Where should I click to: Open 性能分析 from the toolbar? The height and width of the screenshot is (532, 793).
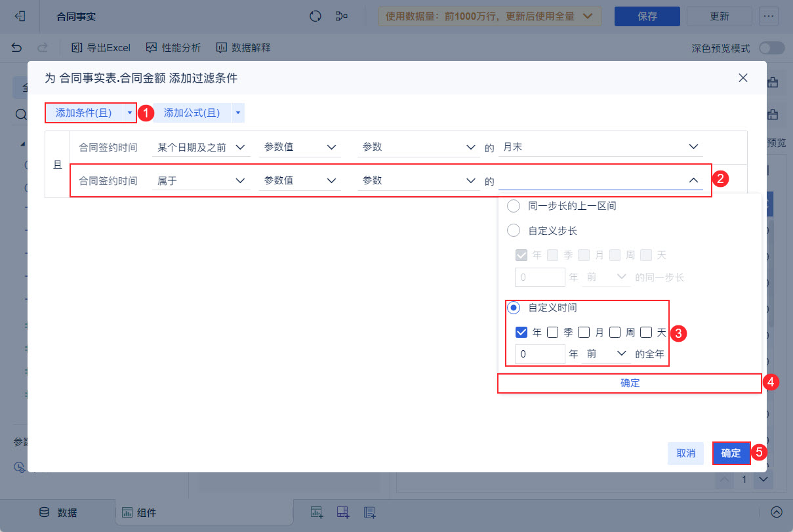pos(173,47)
